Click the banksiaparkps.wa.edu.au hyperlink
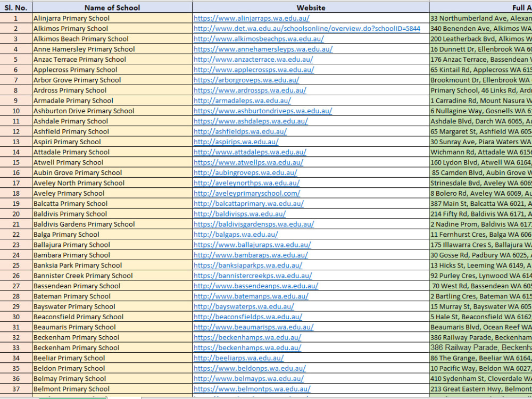Viewport: 532px width, 399px height. click(x=248, y=265)
